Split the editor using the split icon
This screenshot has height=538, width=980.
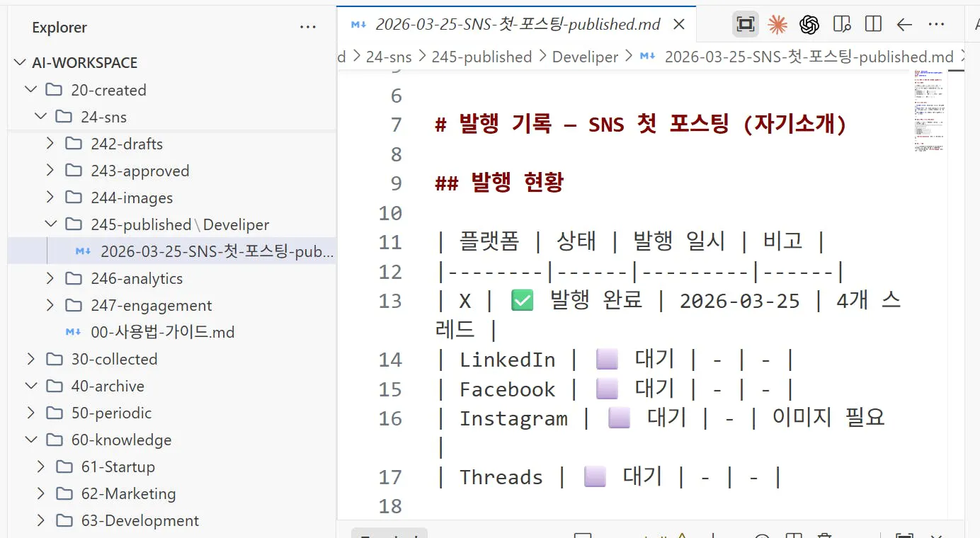[x=873, y=23]
